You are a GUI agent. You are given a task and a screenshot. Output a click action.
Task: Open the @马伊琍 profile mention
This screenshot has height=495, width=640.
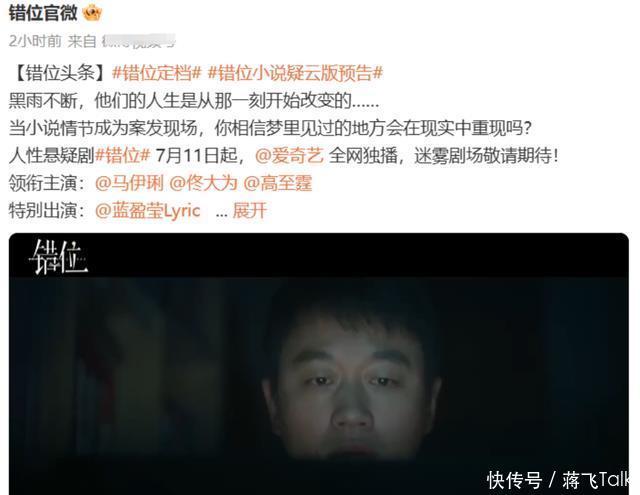point(129,183)
